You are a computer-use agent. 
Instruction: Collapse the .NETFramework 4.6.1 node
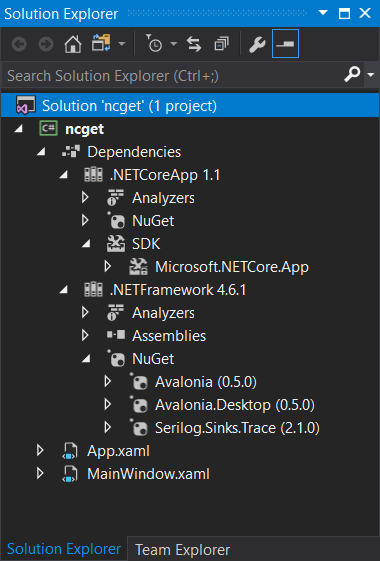point(63,290)
